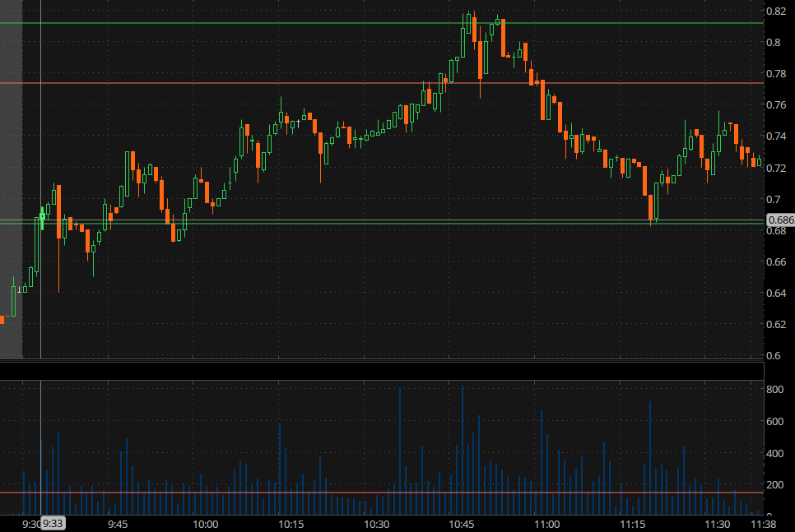This screenshot has width=795, height=532.
Task: Click the 10:15 time axis label
Action: point(291,524)
